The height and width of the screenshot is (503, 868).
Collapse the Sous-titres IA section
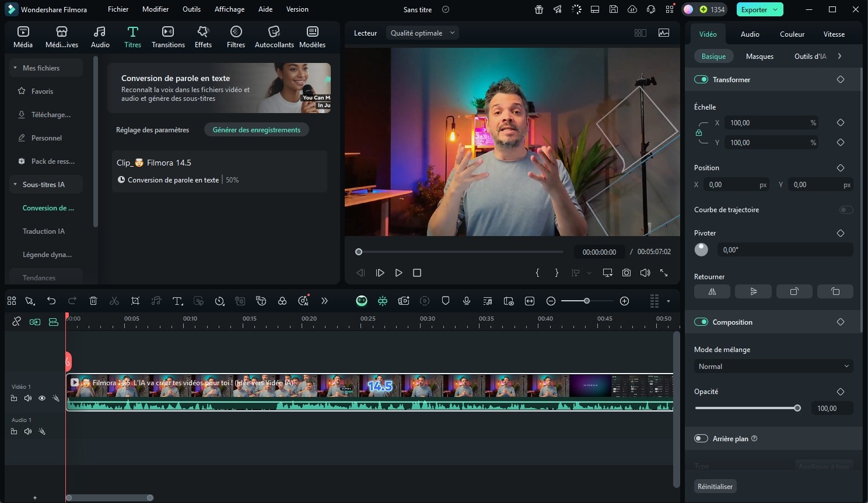(15, 185)
